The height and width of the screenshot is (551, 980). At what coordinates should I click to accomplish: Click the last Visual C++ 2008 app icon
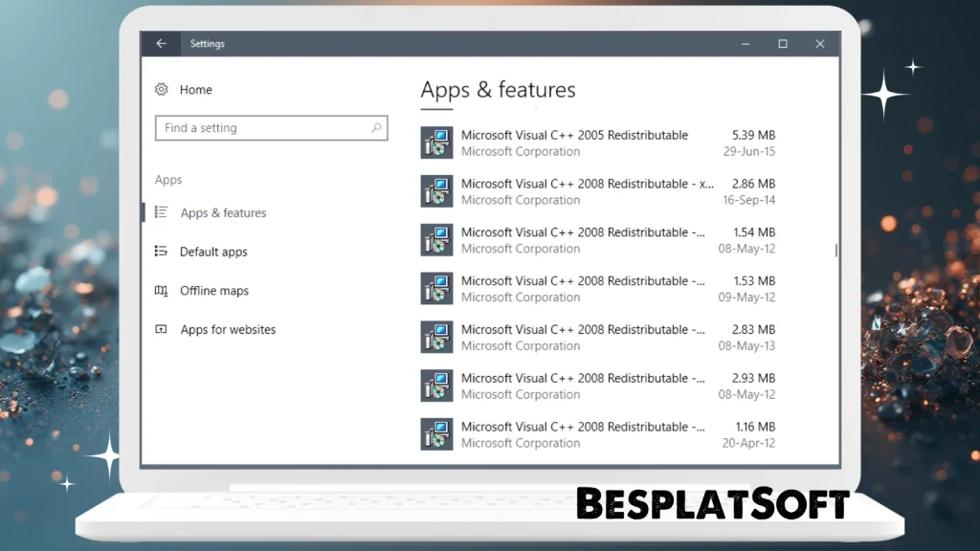(436, 433)
